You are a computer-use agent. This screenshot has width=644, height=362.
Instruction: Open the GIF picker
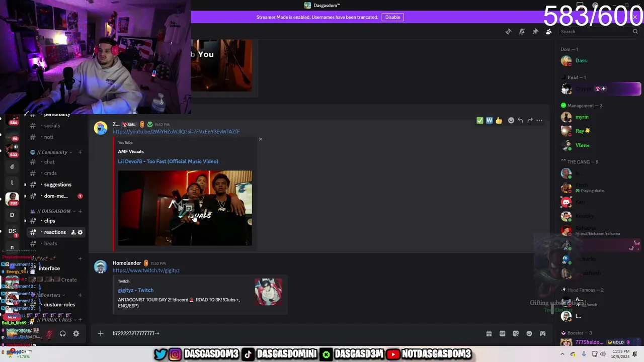point(502,333)
